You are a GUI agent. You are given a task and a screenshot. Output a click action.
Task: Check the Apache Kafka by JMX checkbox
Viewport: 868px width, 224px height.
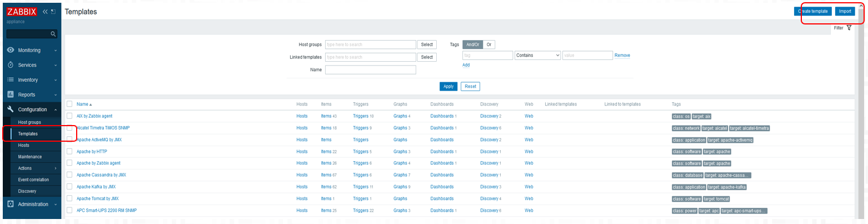(x=69, y=187)
